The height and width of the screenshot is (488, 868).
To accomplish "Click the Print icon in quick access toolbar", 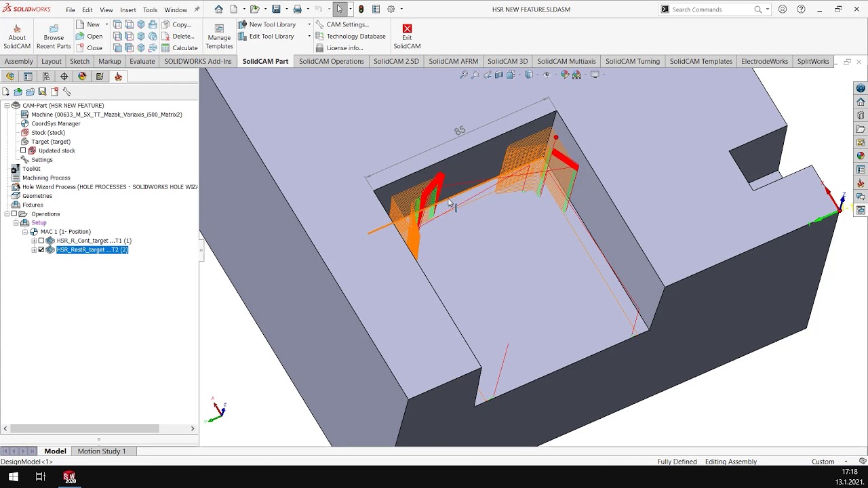I will coord(297,9).
